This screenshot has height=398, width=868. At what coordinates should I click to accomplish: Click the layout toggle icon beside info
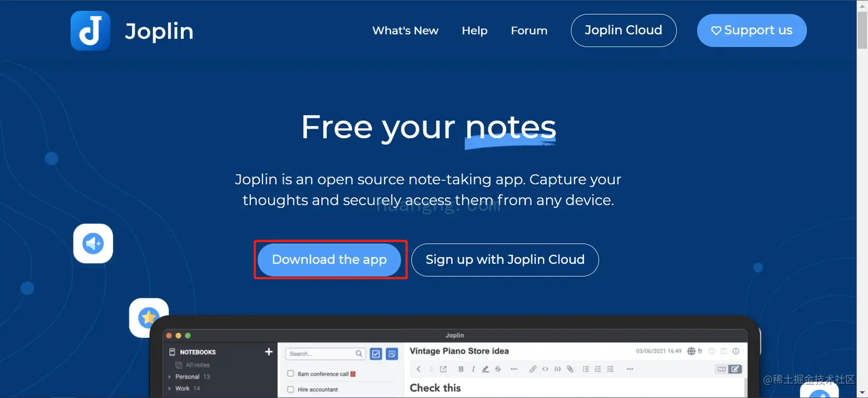coord(724,351)
